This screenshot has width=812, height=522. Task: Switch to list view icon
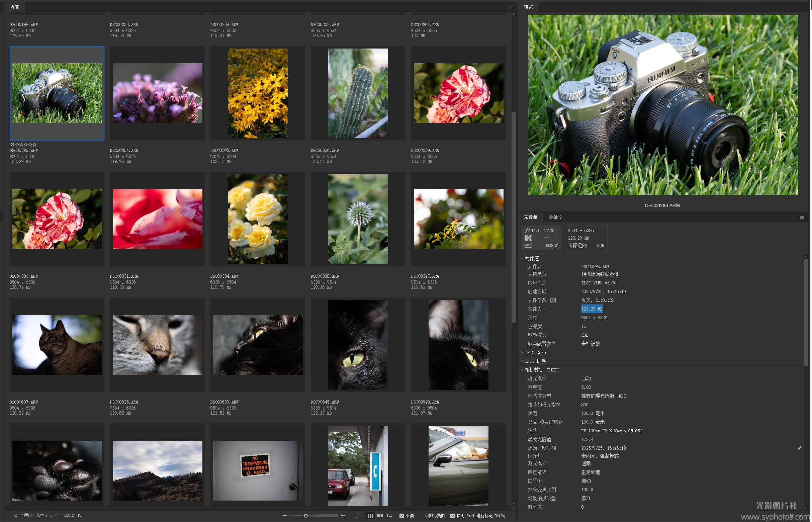[x=389, y=516]
